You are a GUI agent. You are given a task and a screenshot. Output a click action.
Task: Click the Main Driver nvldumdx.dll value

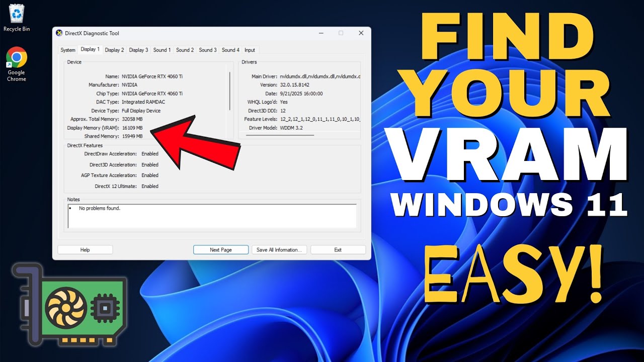coord(320,76)
